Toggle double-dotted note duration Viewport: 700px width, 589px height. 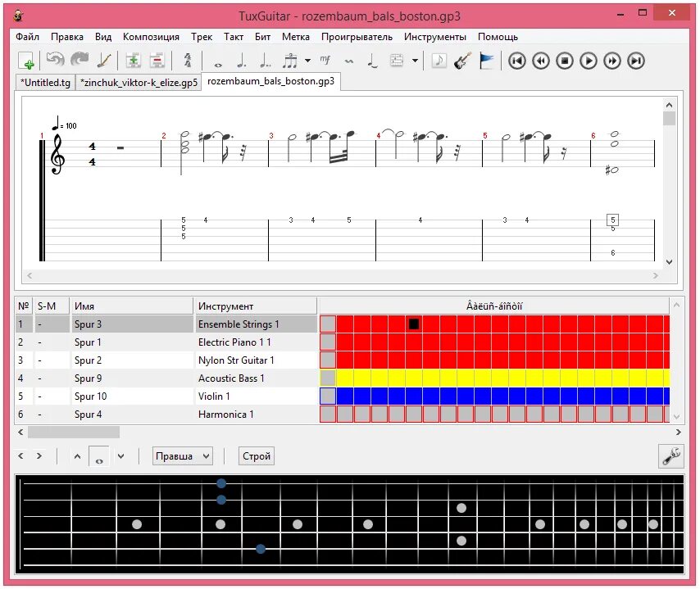(266, 61)
